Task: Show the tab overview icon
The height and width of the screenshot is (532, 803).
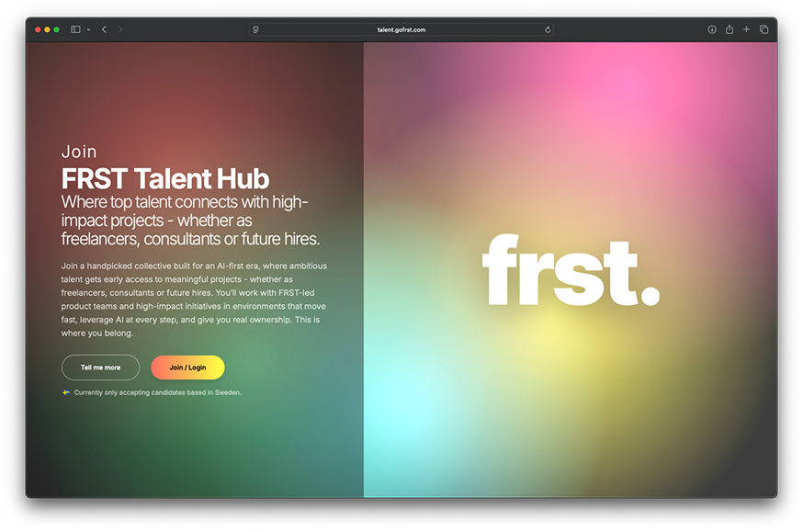Action: pyautogui.click(x=763, y=29)
